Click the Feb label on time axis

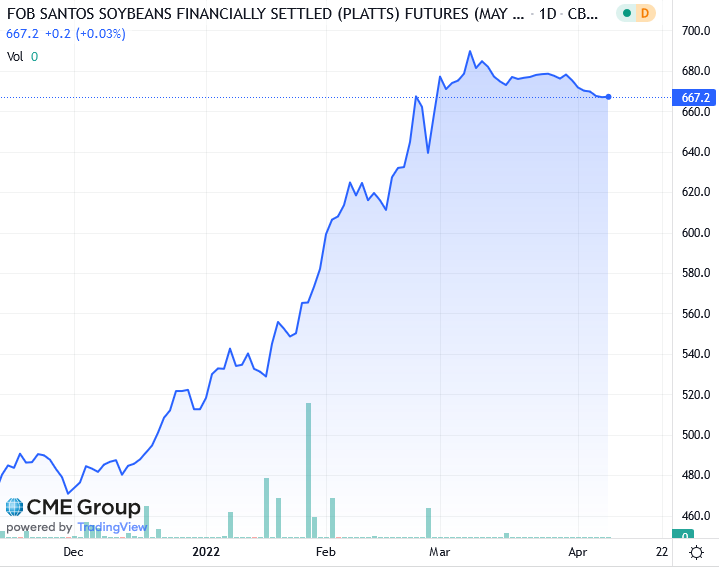[x=325, y=551]
